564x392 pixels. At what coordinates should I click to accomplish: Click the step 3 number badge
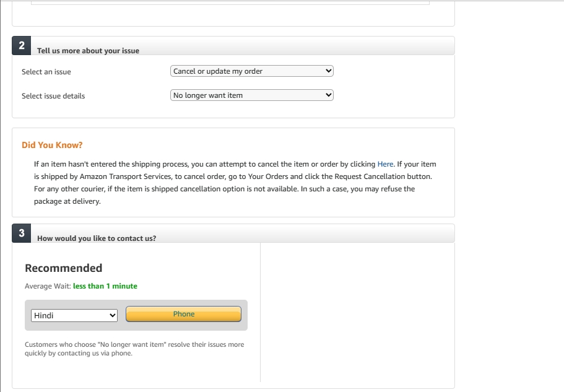pyautogui.click(x=22, y=233)
